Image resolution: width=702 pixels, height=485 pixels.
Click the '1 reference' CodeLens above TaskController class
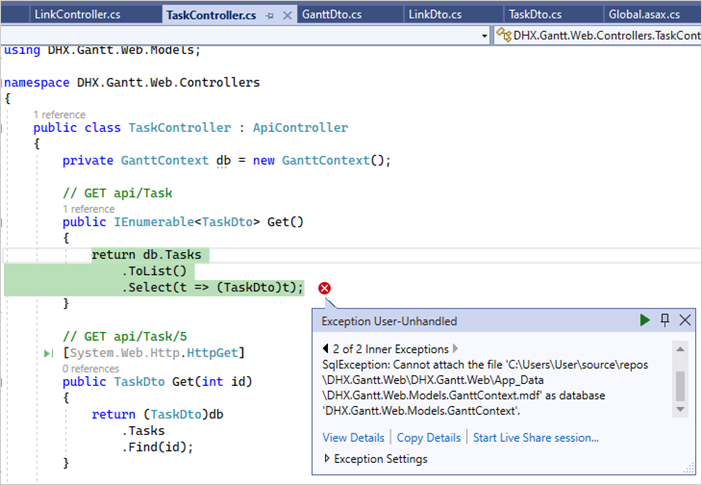coord(59,115)
